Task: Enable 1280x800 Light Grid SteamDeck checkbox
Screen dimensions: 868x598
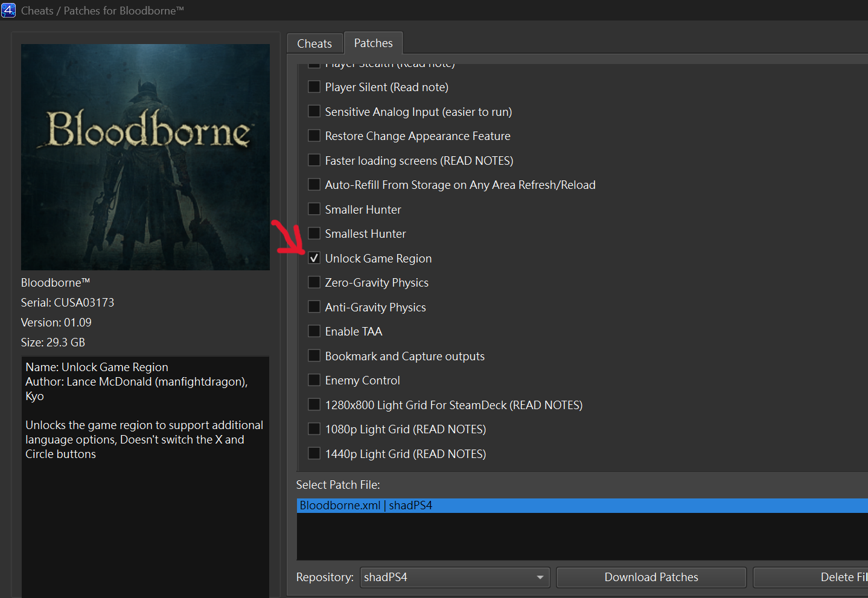Action: pos(314,405)
